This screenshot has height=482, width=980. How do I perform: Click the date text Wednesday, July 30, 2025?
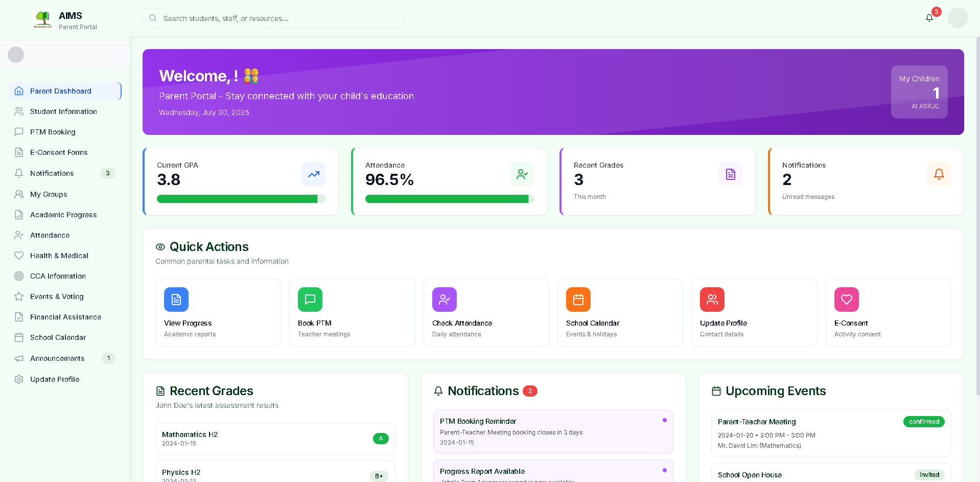click(204, 112)
